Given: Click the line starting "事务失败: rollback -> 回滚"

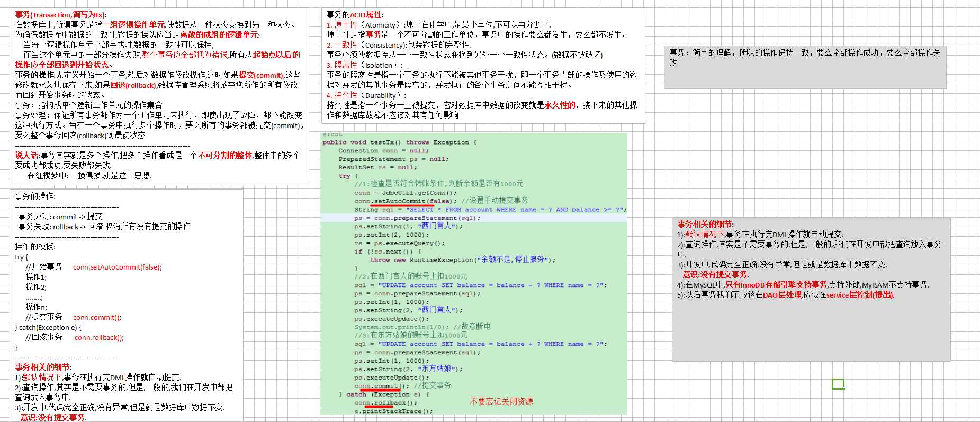Looking at the screenshot, I should click(104, 226).
